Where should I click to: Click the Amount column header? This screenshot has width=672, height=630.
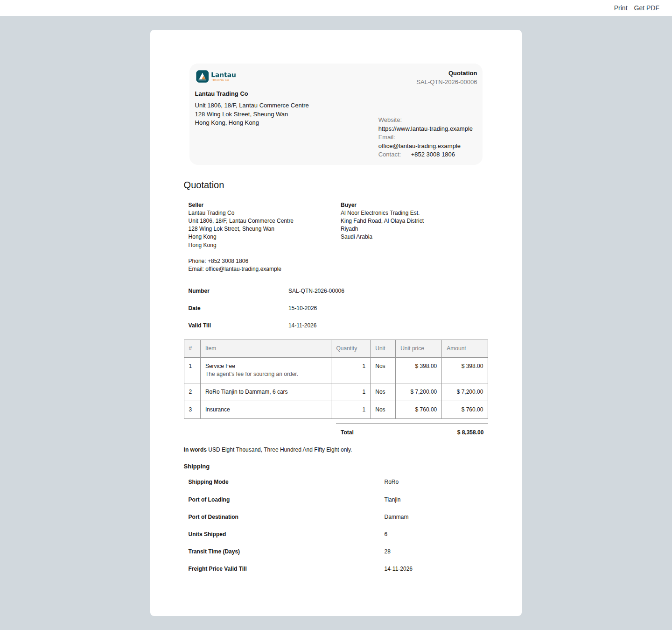tap(464, 348)
